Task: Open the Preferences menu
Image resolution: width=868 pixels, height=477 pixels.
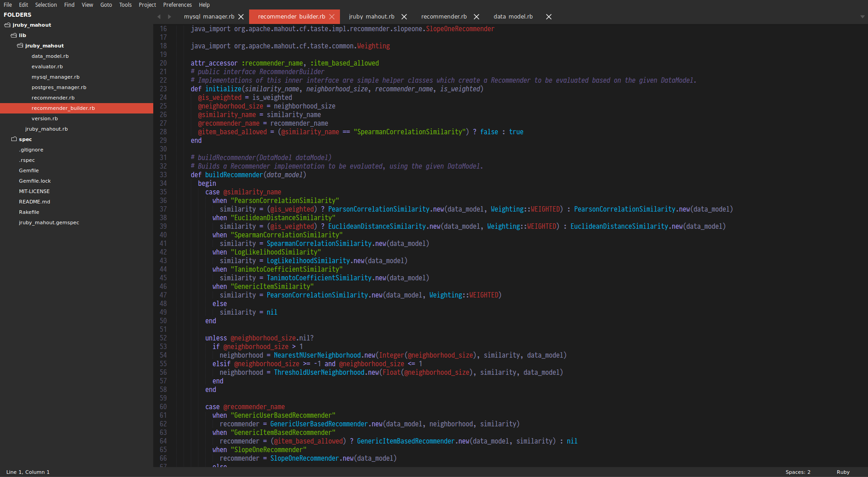Action: [177, 5]
